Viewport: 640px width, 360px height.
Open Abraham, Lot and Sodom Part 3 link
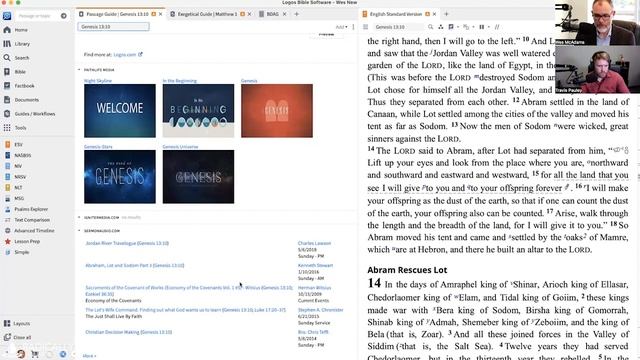tap(135, 265)
